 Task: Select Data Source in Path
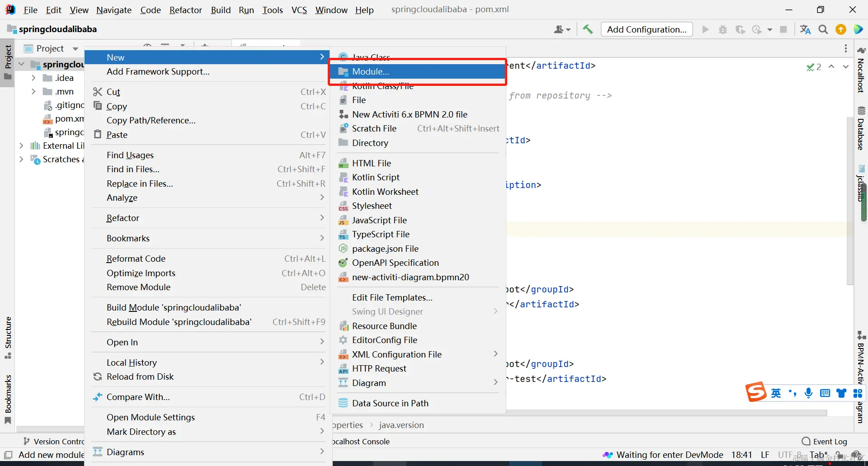418,403
